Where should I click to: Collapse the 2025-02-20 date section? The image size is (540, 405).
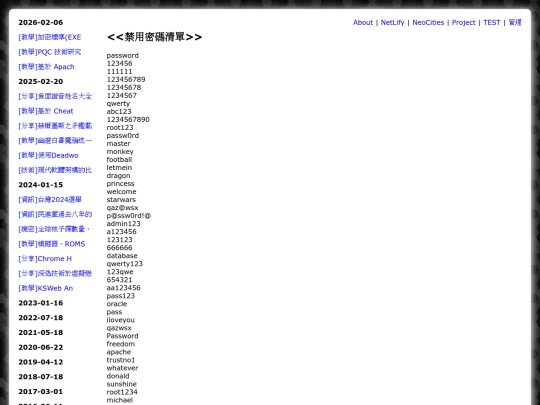click(41, 82)
